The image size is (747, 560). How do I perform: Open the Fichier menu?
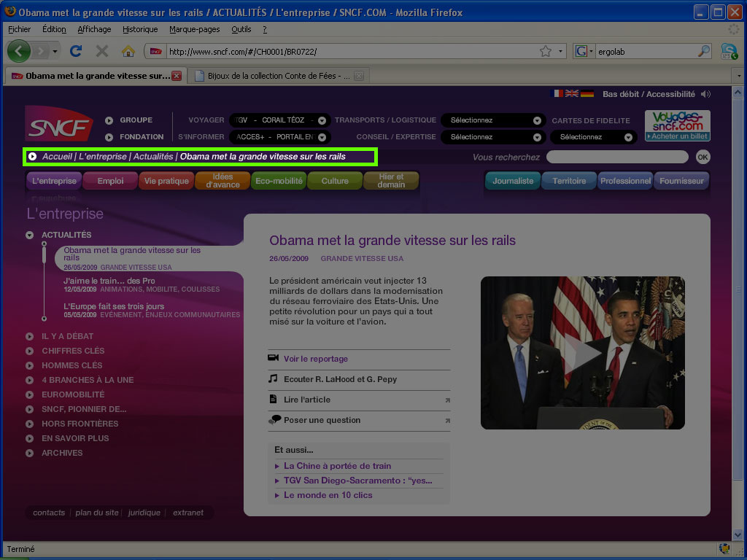click(x=20, y=29)
